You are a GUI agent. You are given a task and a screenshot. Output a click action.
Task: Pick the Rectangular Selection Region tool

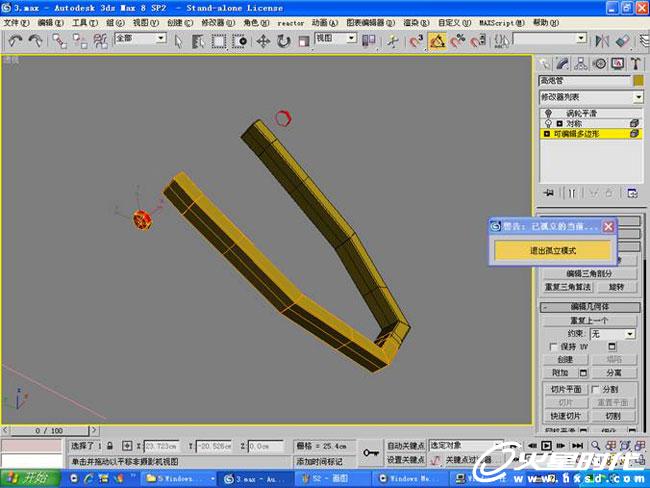pos(219,41)
